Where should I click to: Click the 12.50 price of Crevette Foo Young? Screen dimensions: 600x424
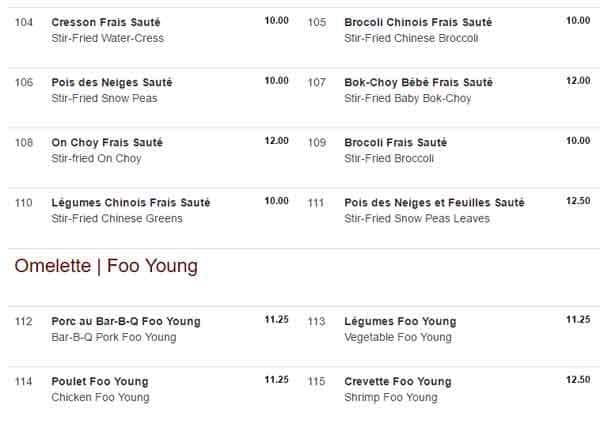click(x=577, y=380)
